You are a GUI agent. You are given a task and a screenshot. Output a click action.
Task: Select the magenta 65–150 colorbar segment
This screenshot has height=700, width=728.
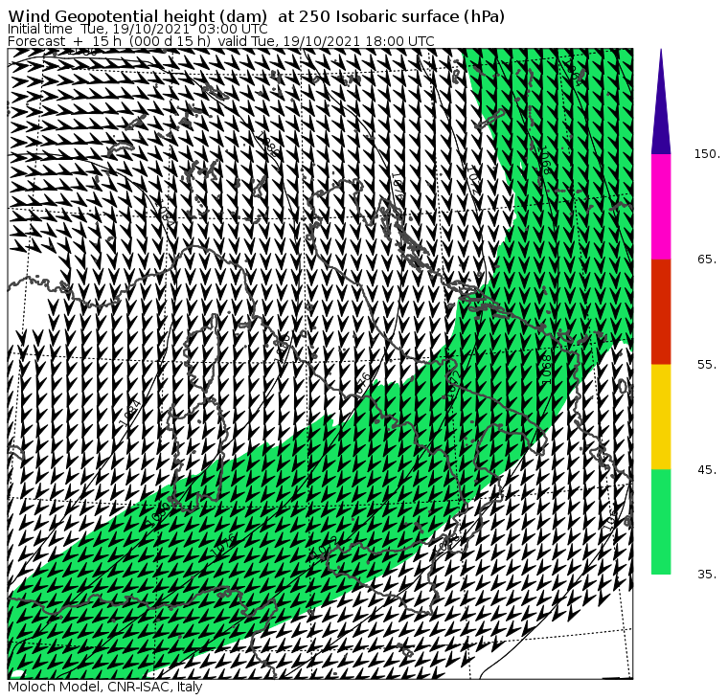tap(661, 207)
